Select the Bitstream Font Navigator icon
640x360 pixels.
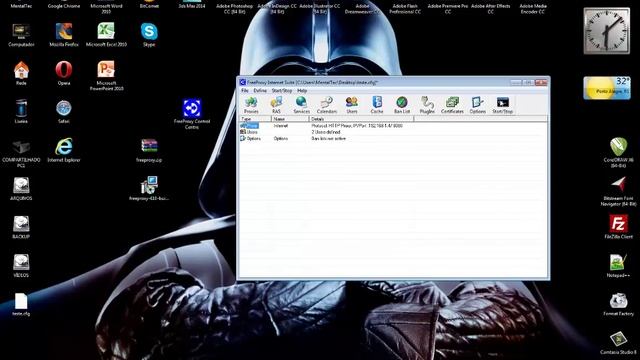pyautogui.click(x=618, y=191)
